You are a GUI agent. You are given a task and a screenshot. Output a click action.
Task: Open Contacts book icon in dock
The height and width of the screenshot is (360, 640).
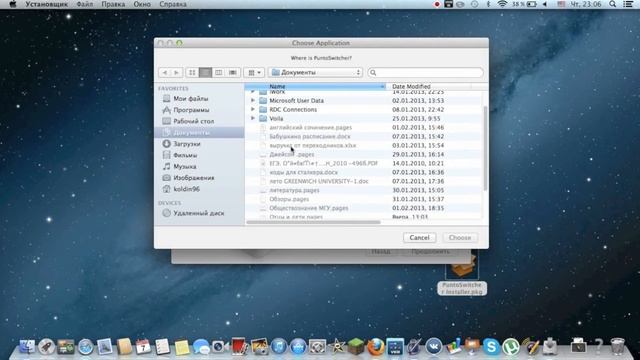pos(124,347)
